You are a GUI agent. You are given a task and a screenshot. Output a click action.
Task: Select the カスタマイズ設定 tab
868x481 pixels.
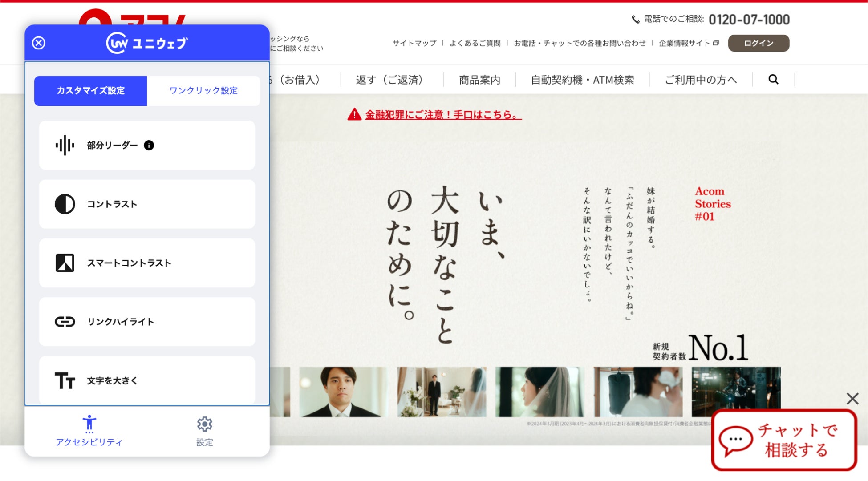(91, 91)
